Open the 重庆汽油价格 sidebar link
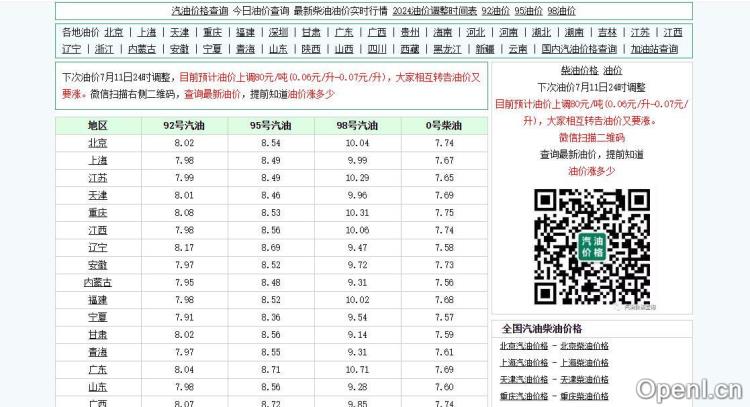This screenshot has width=750, height=407. pos(524,396)
